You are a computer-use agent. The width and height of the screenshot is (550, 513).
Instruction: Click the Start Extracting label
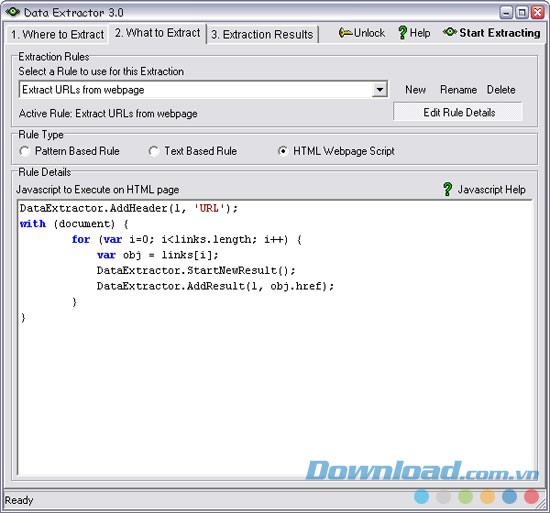coord(499,33)
